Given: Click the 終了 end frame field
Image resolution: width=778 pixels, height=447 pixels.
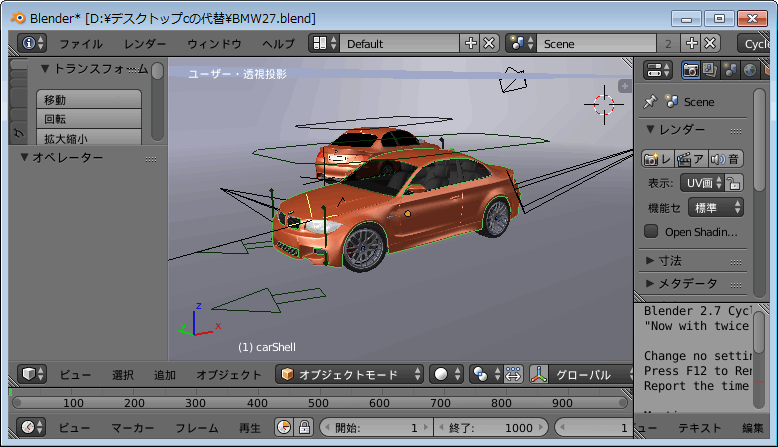Looking at the screenshot, I should 491,427.
